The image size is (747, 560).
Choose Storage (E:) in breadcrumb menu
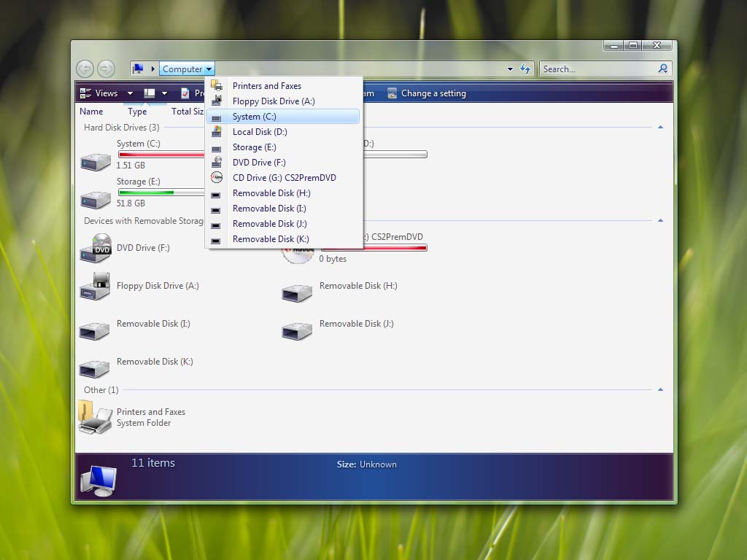tap(284, 147)
